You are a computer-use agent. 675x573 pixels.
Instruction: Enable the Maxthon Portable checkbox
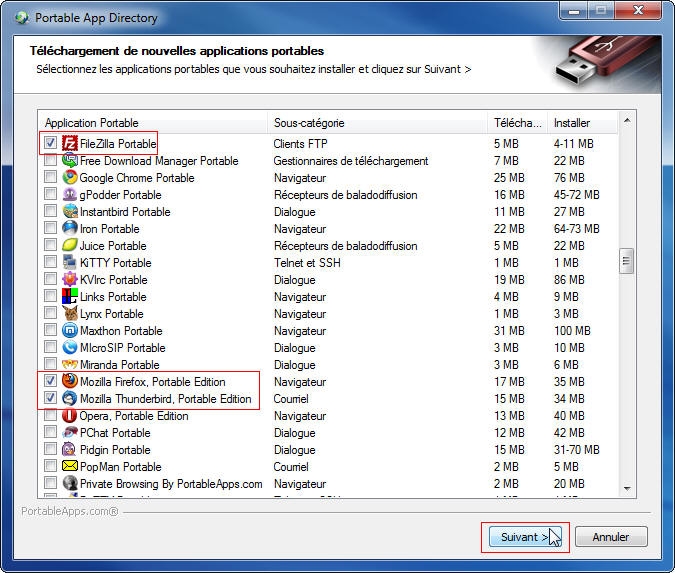pyautogui.click(x=50, y=330)
